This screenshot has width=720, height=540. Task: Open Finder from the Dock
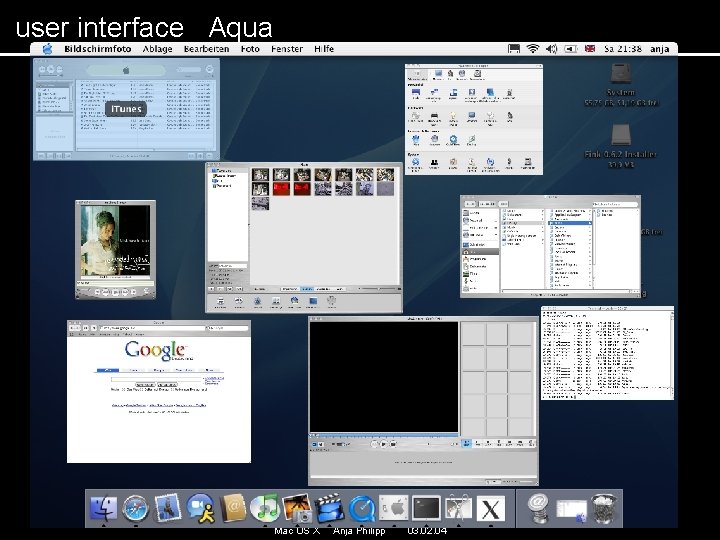click(103, 508)
